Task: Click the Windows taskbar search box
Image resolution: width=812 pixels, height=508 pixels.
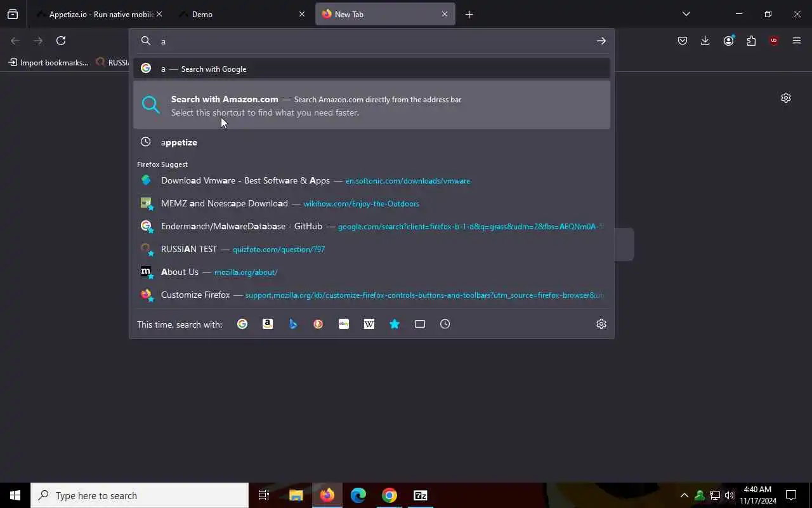Action: 140,495
